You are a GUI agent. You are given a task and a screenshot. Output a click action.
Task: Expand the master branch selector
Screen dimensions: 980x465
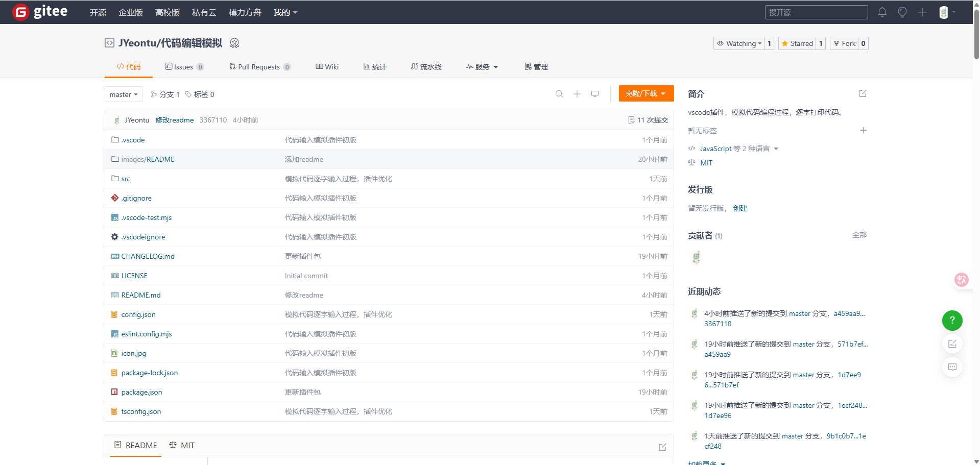click(124, 94)
